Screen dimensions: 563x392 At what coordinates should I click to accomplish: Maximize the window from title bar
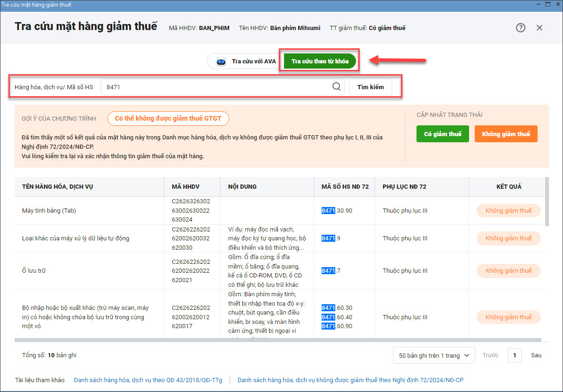(x=548, y=4)
